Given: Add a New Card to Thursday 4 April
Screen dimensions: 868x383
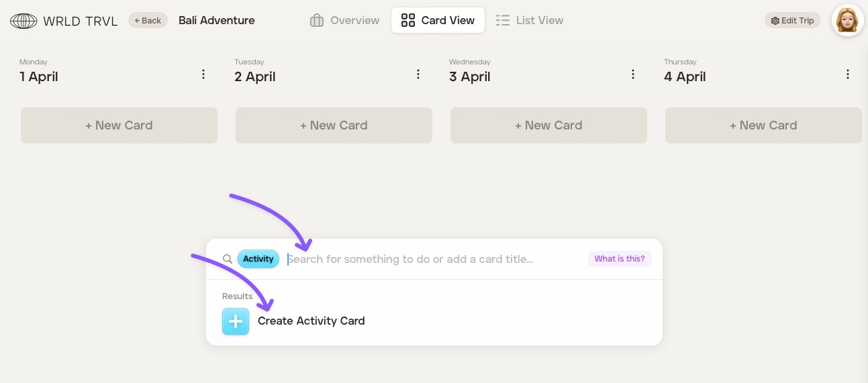Looking at the screenshot, I should pos(763,125).
